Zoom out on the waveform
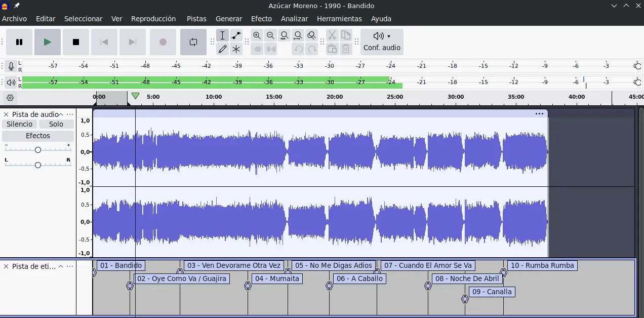Image resolution: width=644 pixels, height=318 pixels. (270, 35)
